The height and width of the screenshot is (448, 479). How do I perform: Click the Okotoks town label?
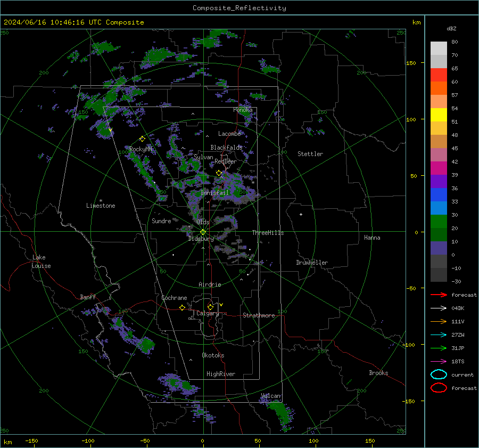click(x=213, y=355)
